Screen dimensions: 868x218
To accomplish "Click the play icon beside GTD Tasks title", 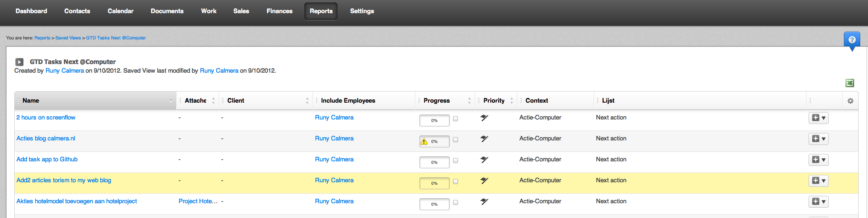I will (x=19, y=62).
